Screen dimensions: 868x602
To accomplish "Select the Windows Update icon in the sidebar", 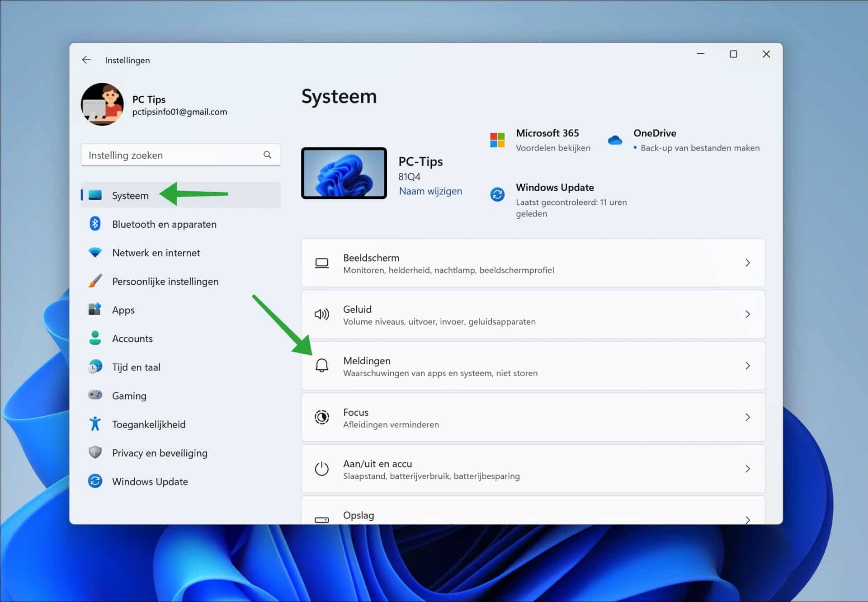I will click(95, 481).
